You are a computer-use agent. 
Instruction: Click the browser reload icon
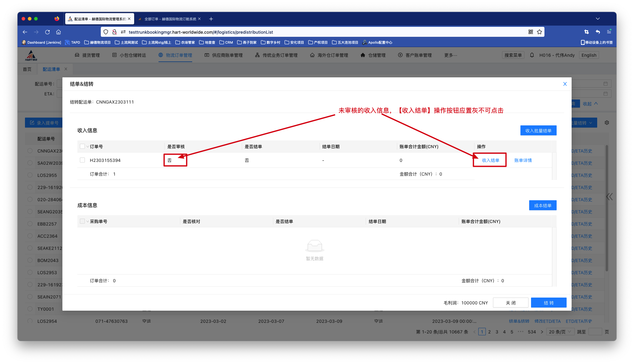click(47, 32)
